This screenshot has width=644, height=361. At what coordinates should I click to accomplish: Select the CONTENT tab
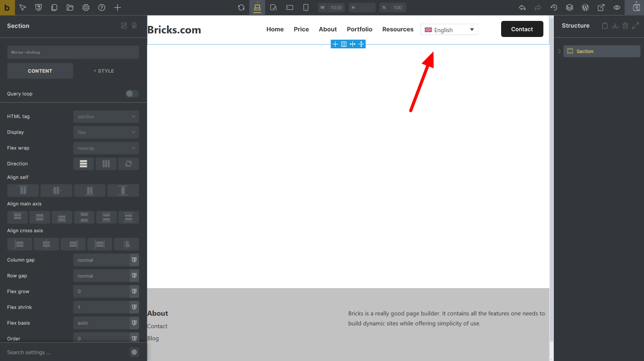point(40,71)
